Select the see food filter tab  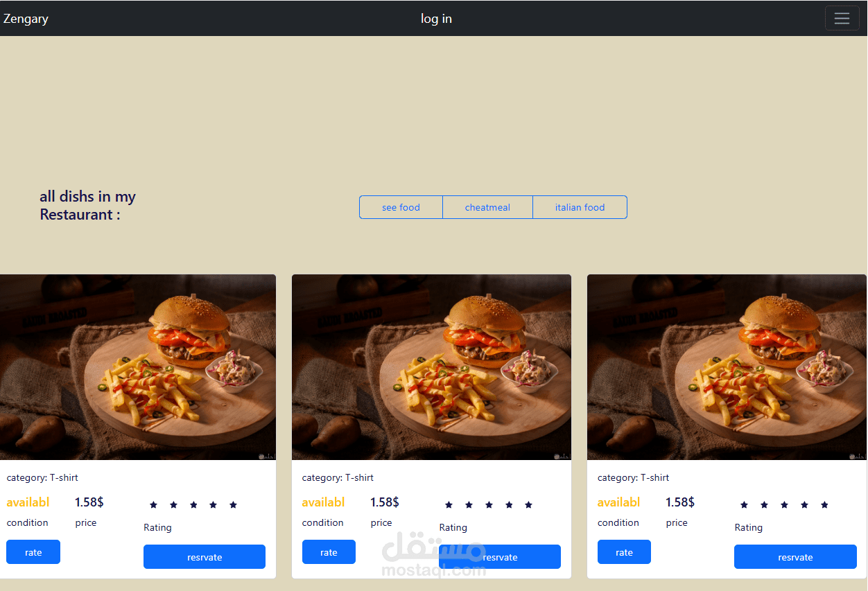[x=401, y=207]
